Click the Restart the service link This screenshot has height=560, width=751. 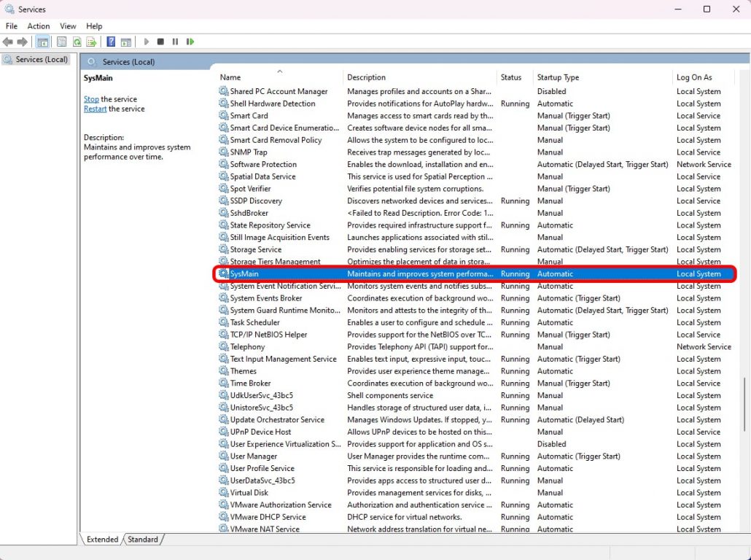point(95,109)
